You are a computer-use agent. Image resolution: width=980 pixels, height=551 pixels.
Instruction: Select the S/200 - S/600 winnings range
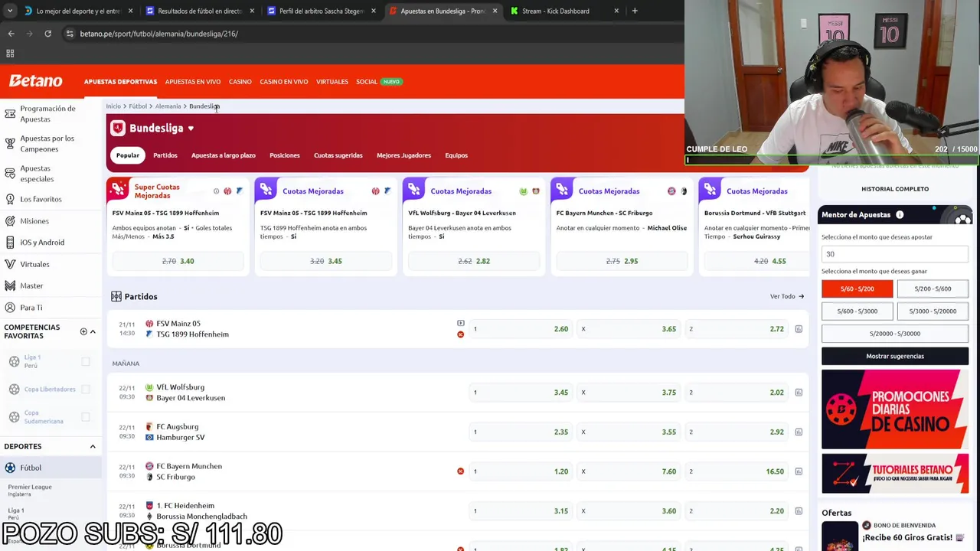[x=933, y=289]
